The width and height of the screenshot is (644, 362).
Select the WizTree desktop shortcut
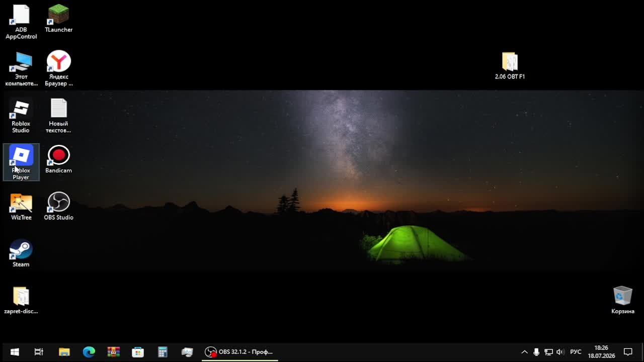coord(21,206)
